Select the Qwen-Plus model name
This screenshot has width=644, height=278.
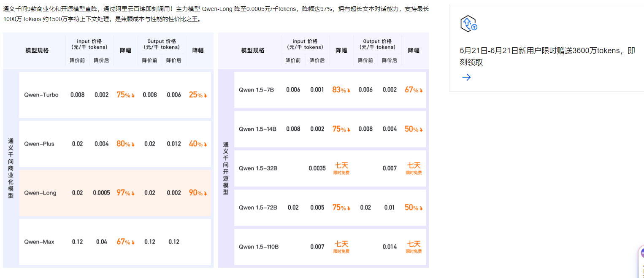39,144
